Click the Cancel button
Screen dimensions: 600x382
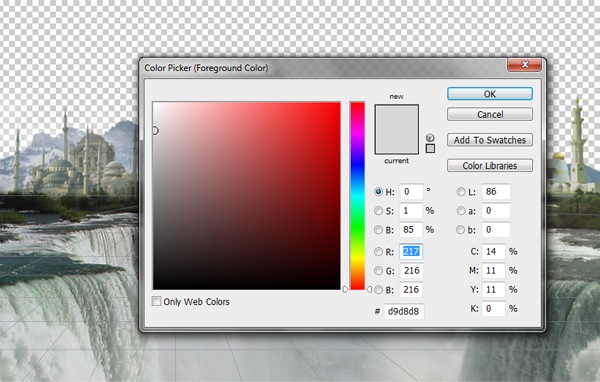(490, 114)
